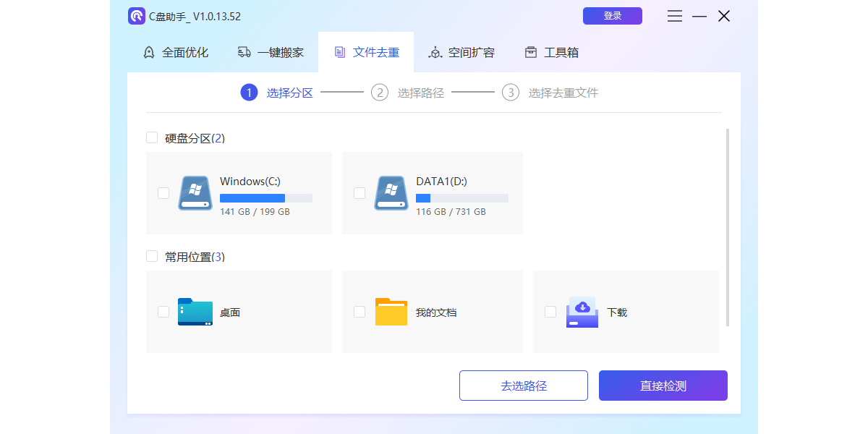Click the C盘助手 app logo
This screenshot has width=868, height=434.
[137, 15]
